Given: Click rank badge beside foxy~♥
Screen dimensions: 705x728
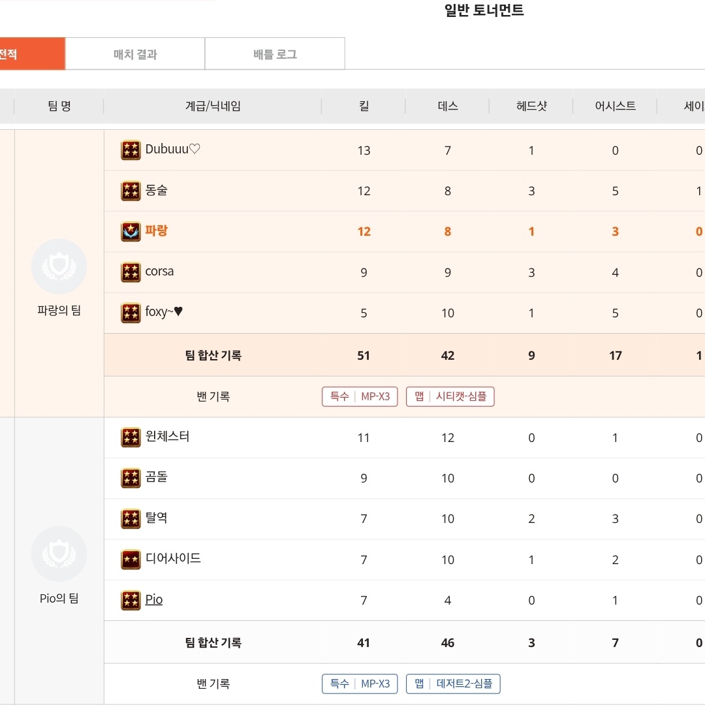Looking at the screenshot, I should (x=131, y=313).
